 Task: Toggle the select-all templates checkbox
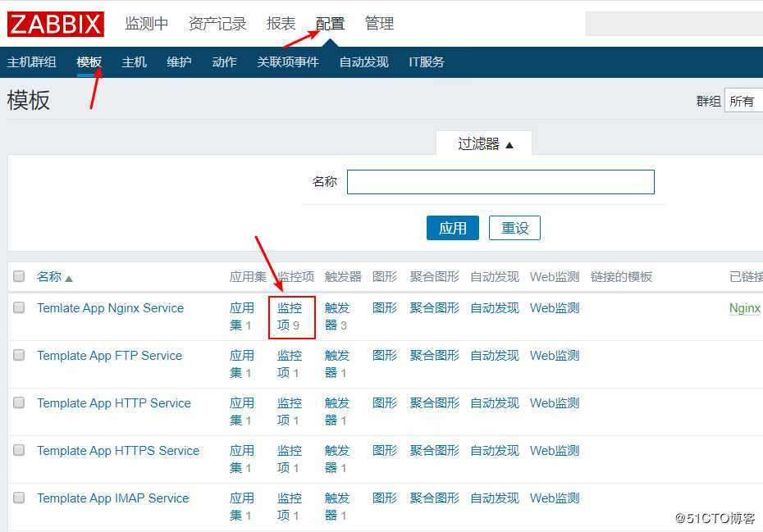(x=18, y=276)
